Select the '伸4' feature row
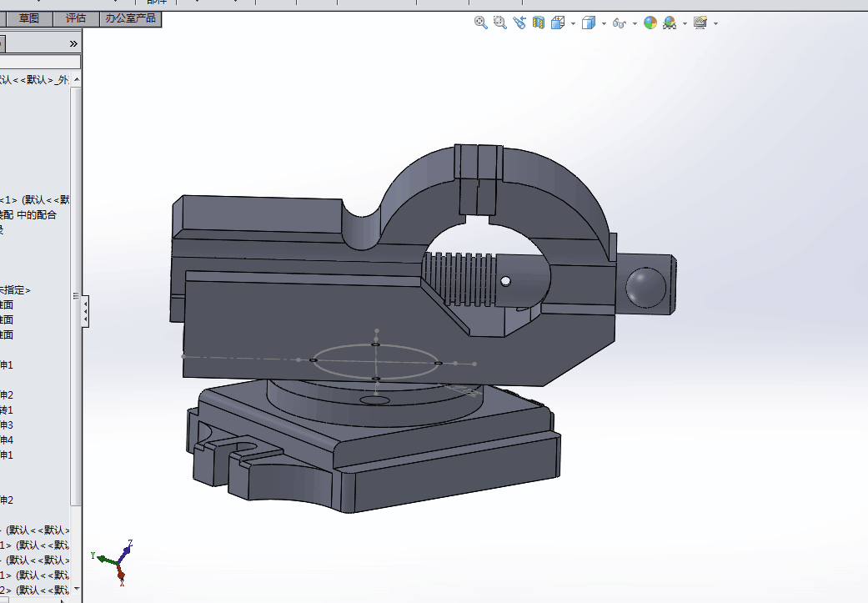The height and width of the screenshot is (603, 868). [7, 440]
